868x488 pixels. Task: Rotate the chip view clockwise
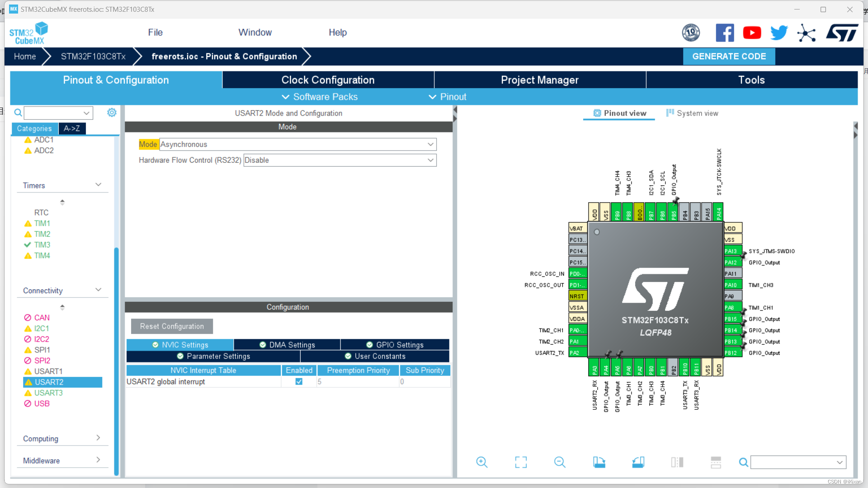point(599,462)
